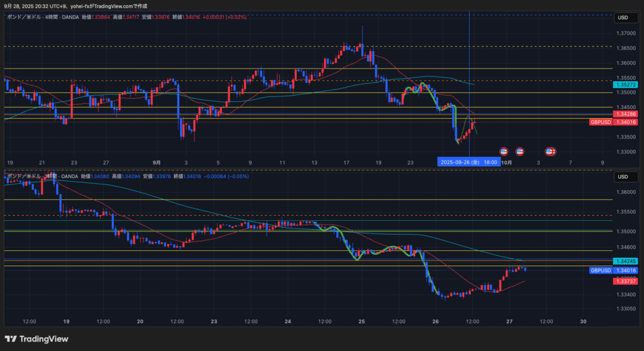Open the first US economic event flag icon
This screenshot has height=351, width=644.
503,151
